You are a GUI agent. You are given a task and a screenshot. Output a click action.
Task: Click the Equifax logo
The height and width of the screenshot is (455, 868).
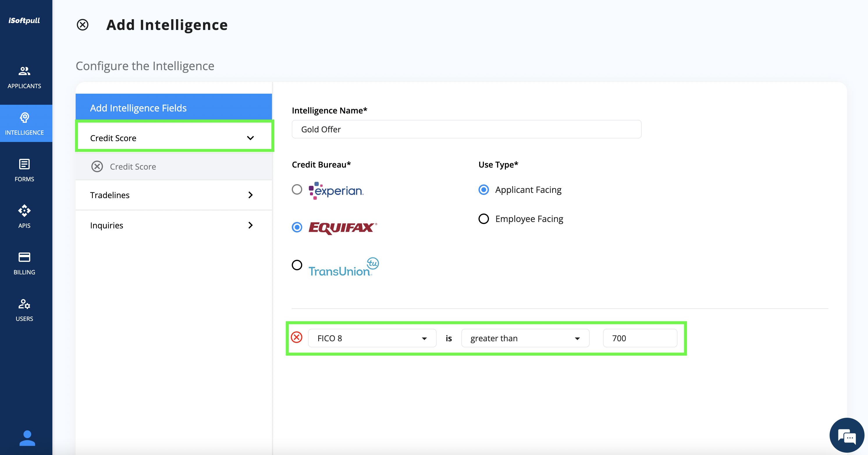click(x=343, y=228)
